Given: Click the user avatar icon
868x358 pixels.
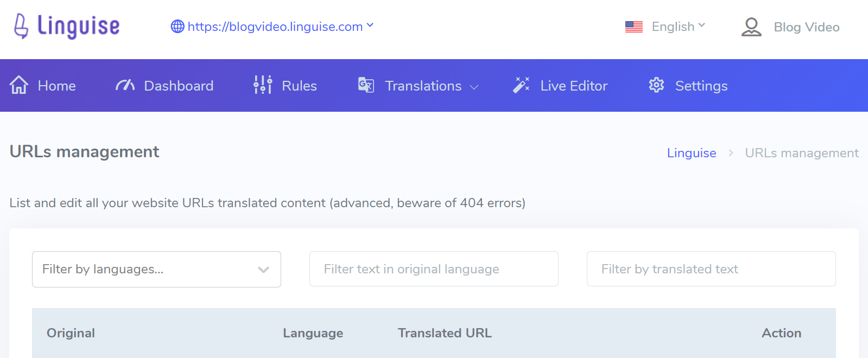Looking at the screenshot, I should pyautogui.click(x=751, y=27).
